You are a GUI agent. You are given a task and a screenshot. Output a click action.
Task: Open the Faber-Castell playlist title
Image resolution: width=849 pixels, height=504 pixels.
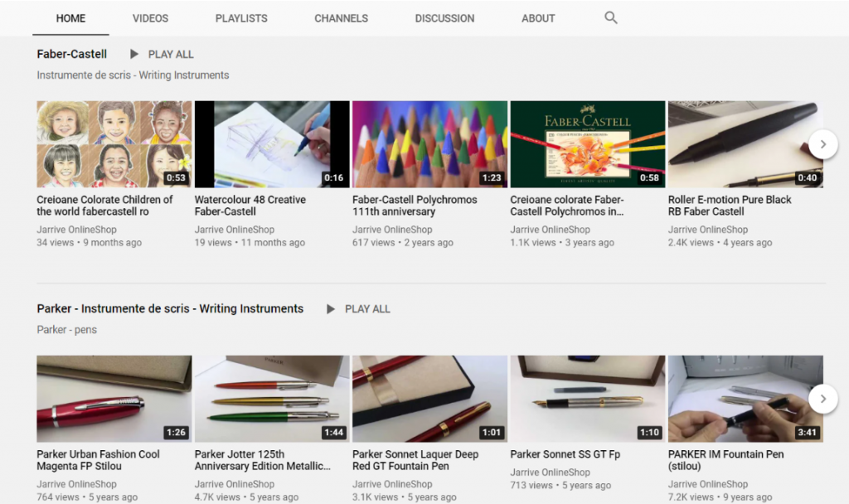click(72, 54)
